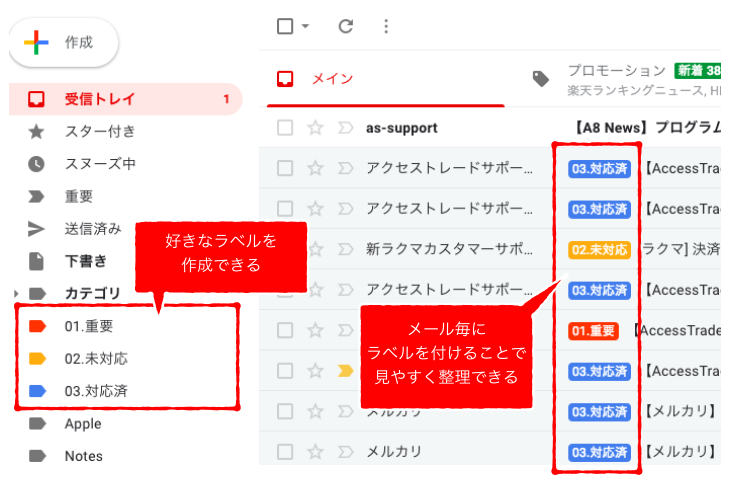This screenshot has height=490, width=731.
Task: Click the Sent (送信済み) arrow icon
Action: (36, 229)
